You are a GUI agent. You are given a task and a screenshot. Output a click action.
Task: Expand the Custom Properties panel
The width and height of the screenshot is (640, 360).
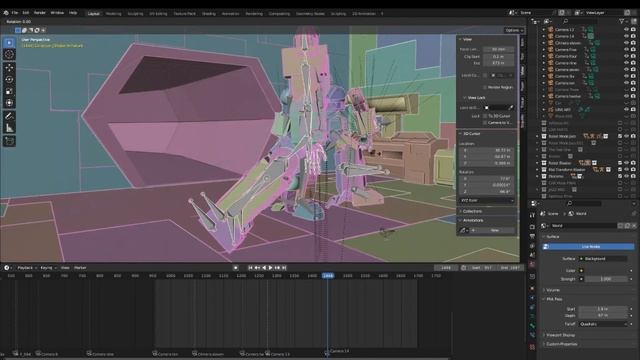(561, 344)
